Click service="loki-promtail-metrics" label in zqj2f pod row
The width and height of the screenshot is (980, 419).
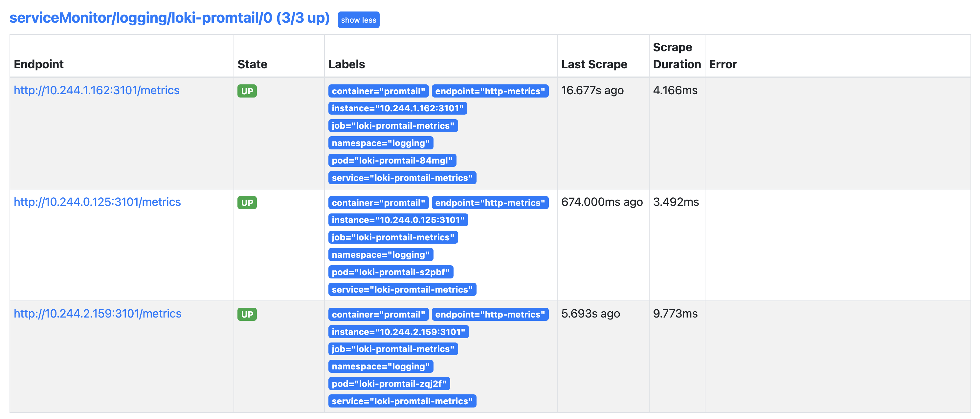pos(402,401)
